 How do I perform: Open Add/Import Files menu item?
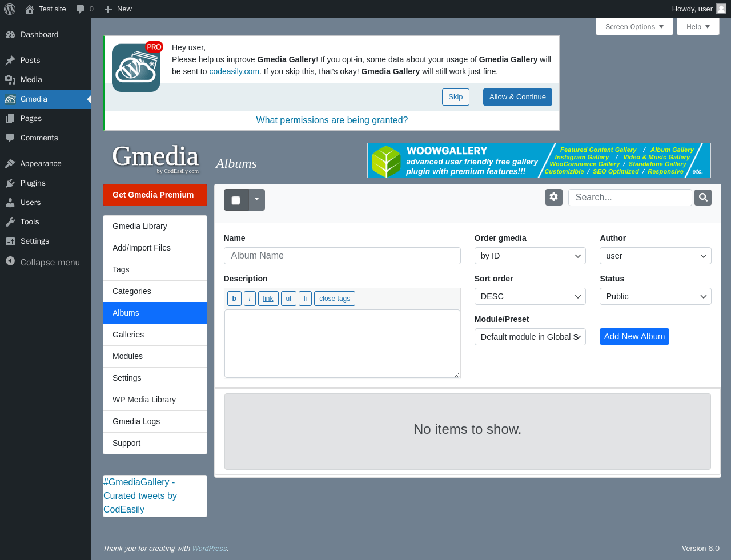155,248
